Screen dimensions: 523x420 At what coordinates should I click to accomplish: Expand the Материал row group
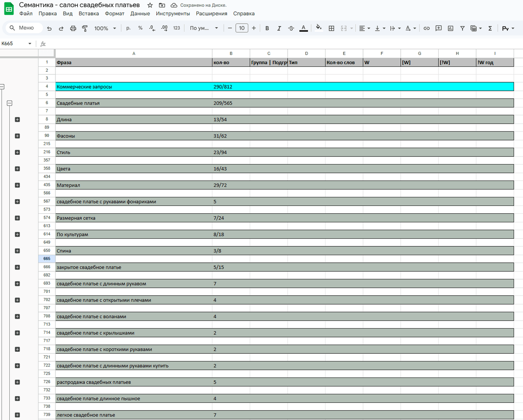coord(17,185)
